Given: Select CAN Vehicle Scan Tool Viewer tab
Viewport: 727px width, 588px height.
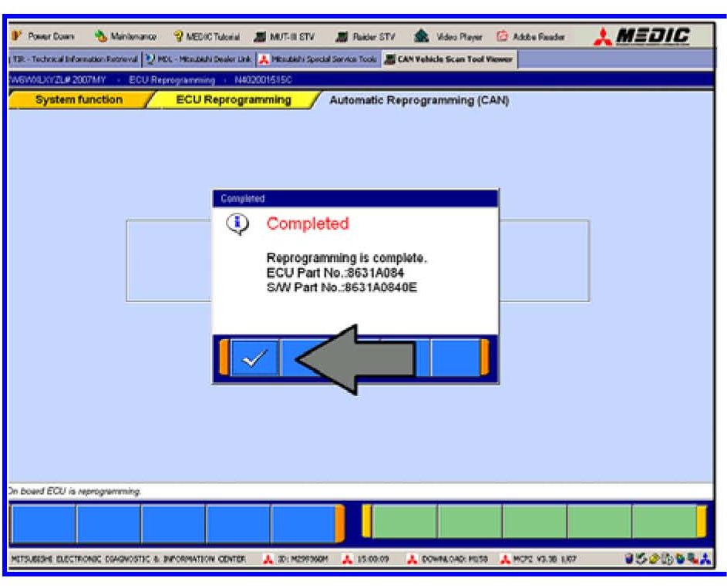Looking at the screenshot, I should pyautogui.click(x=449, y=59).
